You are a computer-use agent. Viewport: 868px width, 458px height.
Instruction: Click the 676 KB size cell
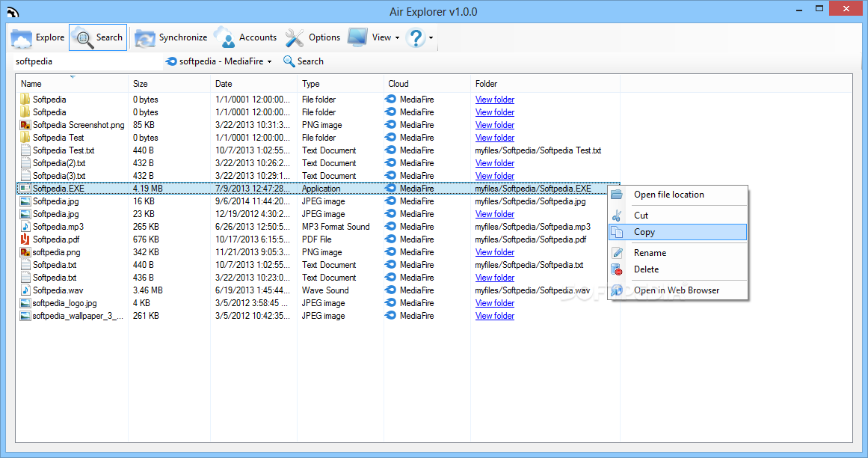(146, 239)
